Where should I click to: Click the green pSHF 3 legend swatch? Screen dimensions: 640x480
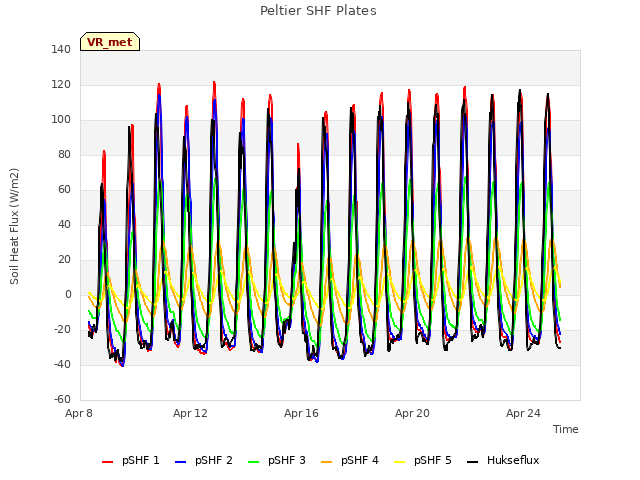253,462
